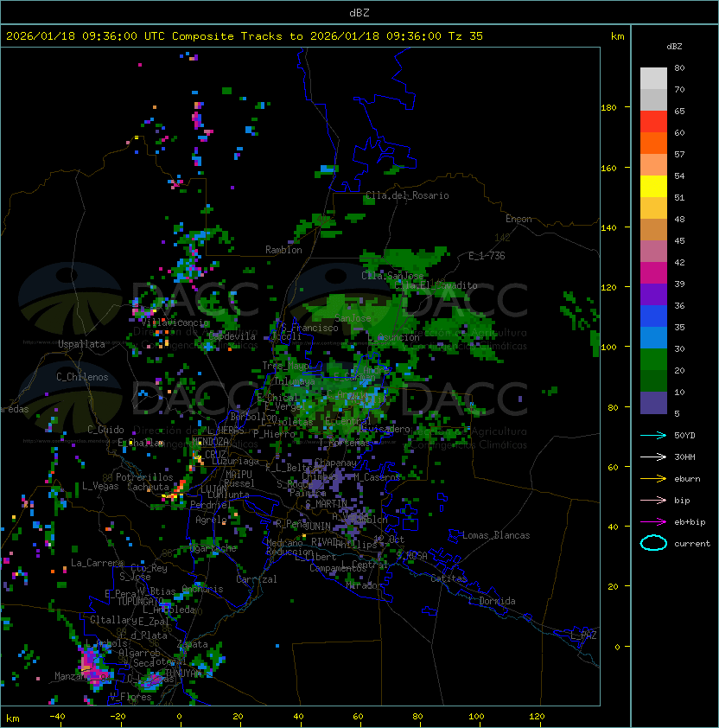The image size is (719, 728).
Task: Click the cyan 50YD arrow in legend
Action: (653, 435)
